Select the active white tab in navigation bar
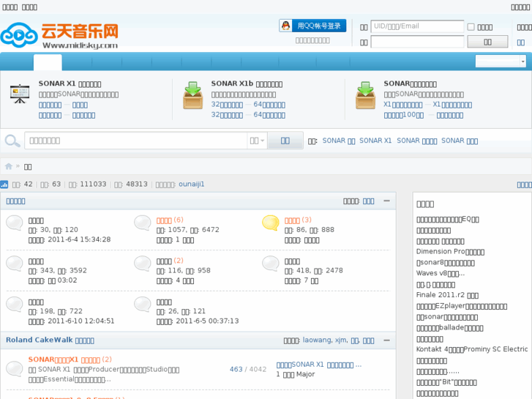The width and height of the screenshot is (532, 399). click(48, 62)
